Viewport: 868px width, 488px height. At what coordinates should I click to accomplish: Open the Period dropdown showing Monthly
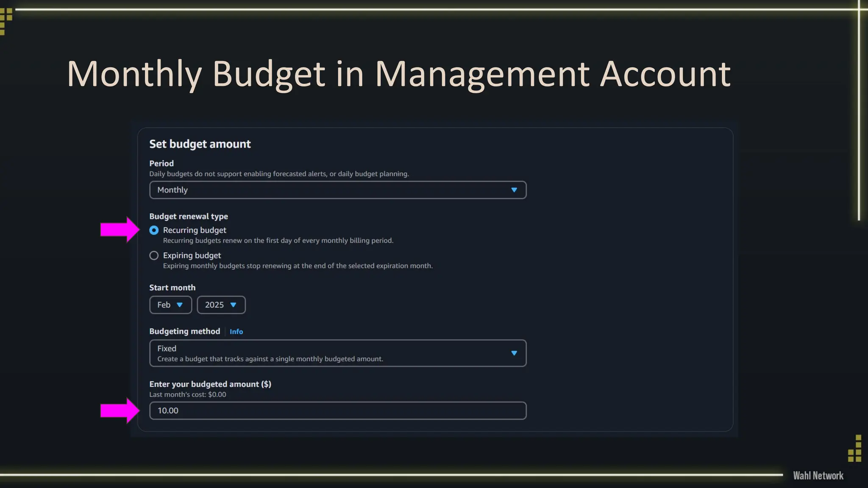point(338,190)
